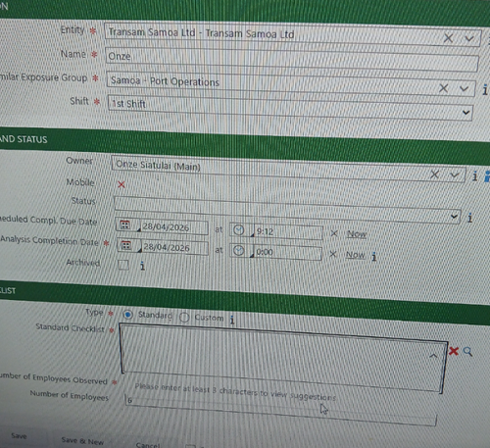
Task: Click the Save button
Action: pos(19,435)
